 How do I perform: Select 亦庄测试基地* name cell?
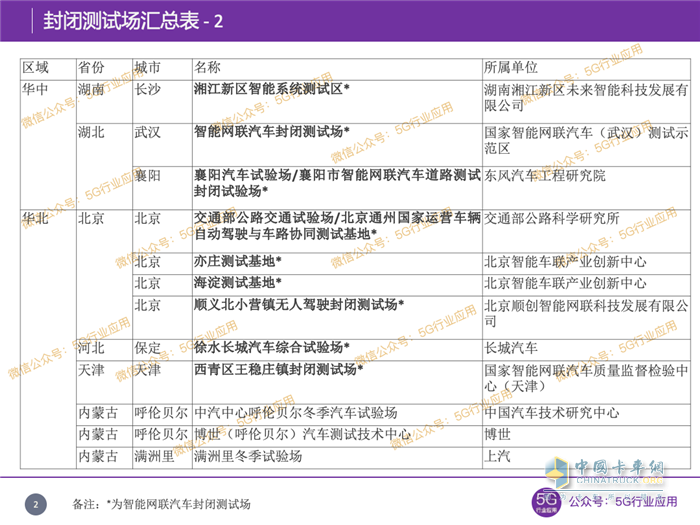pos(338,264)
